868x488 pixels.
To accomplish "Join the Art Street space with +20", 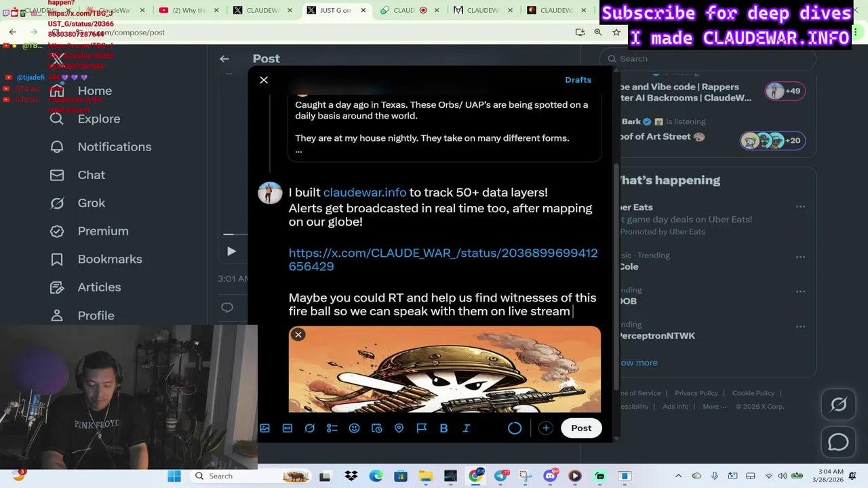I will (772, 140).
